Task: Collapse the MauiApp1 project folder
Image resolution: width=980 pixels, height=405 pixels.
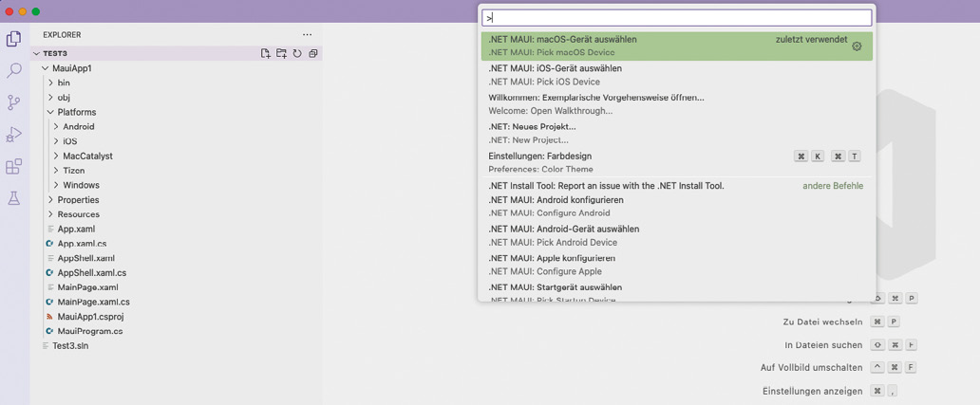Action: pyautogui.click(x=45, y=68)
